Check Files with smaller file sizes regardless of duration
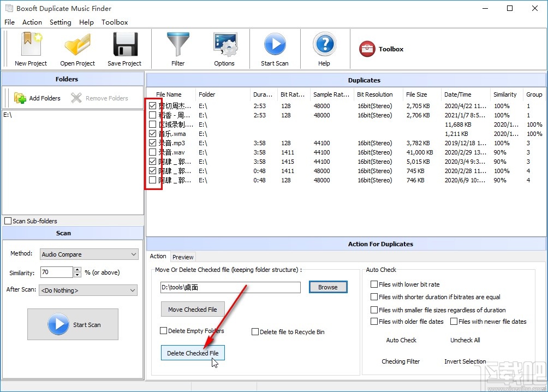548x392 pixels. click(374, 310)
